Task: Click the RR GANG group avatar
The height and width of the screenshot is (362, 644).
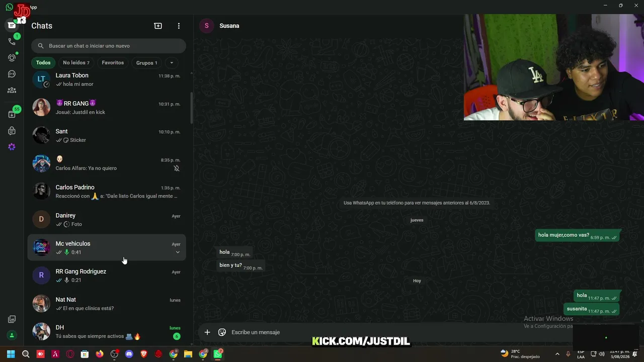Action: [41, 107]
